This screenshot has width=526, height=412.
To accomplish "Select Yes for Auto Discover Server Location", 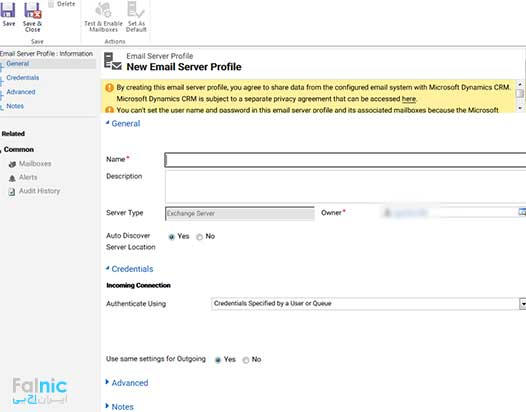I will click(171, 237).
